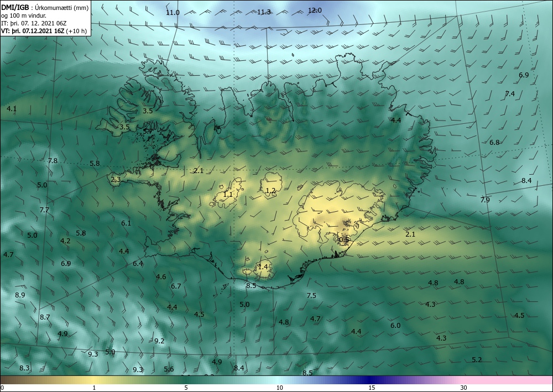Click the 6.0 value on the southeast sea
Viewport: 553px width, 392px height.
(x=395, y=325)
